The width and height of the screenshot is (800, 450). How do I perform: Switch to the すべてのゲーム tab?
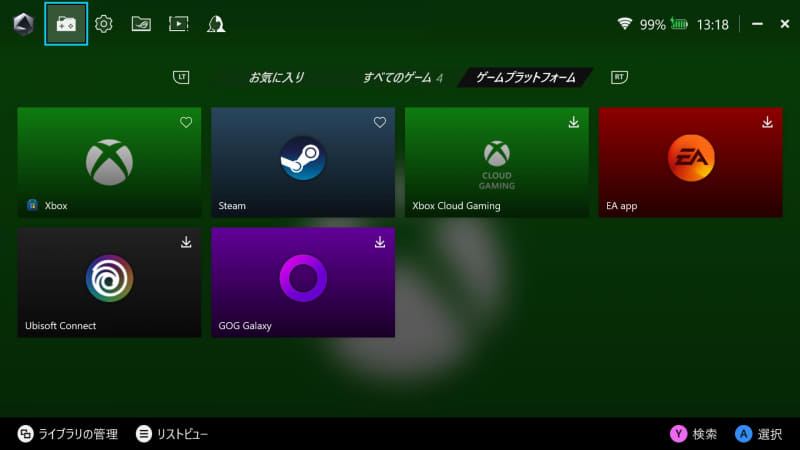(403, 78)
